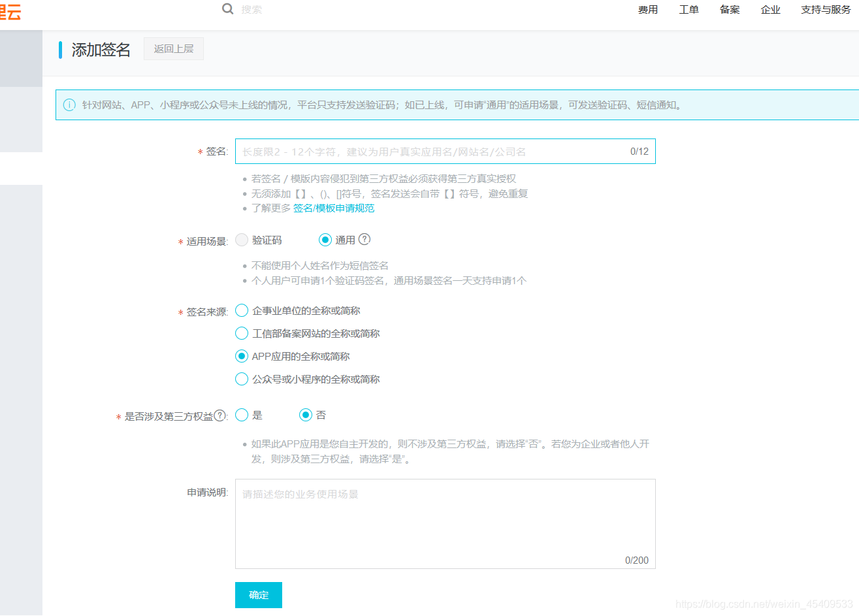Viewport: 859px width, 616px height.
Task: Choose 工信部备案网站的全称或简称 as the signature source
Action: pyautogui.click(x=242, y=333)
